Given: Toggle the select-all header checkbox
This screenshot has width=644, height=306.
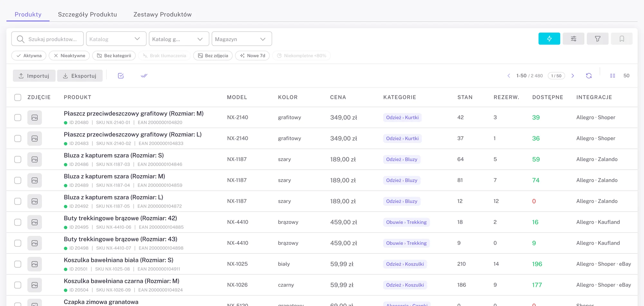Looking at the screenshot, I should point(18,97).
